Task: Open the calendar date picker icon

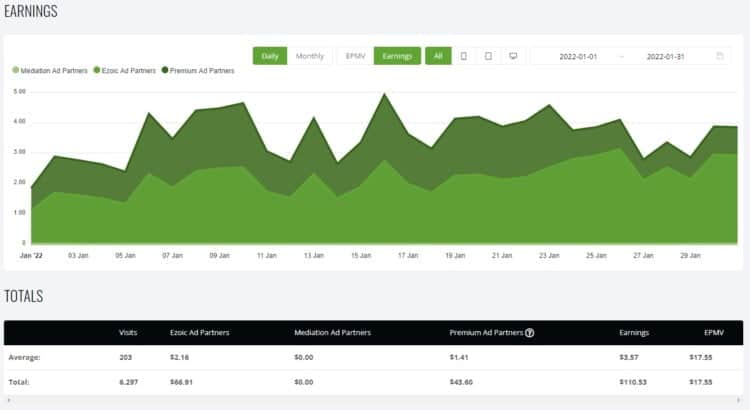Action: (720, 56)
